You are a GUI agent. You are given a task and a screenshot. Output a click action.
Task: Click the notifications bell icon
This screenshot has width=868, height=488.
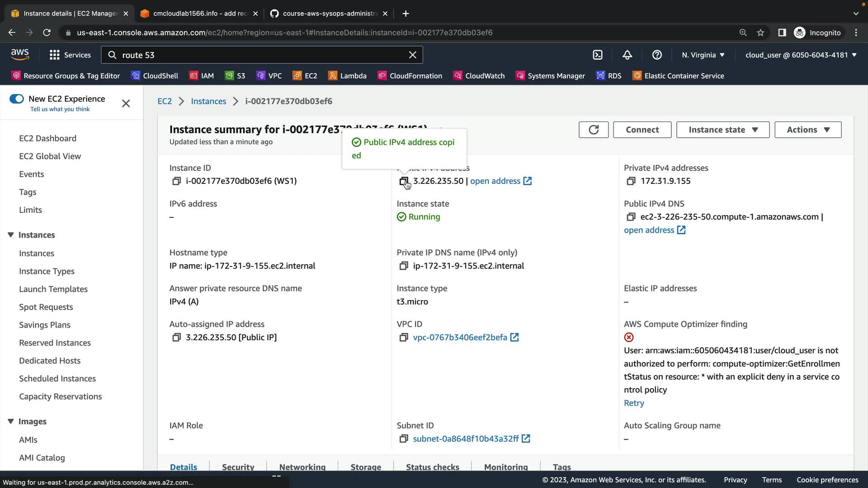[627, 55]
